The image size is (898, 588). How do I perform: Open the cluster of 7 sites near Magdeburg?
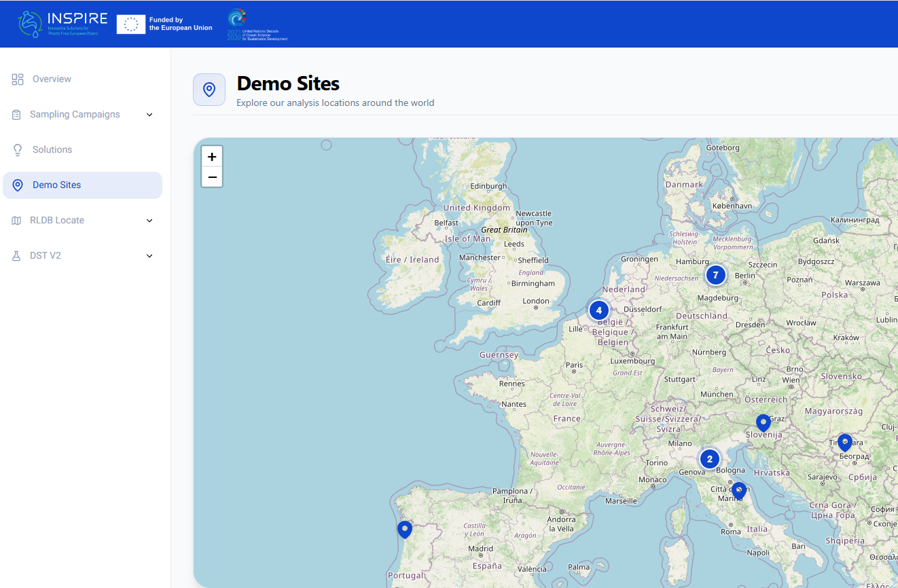715,275
